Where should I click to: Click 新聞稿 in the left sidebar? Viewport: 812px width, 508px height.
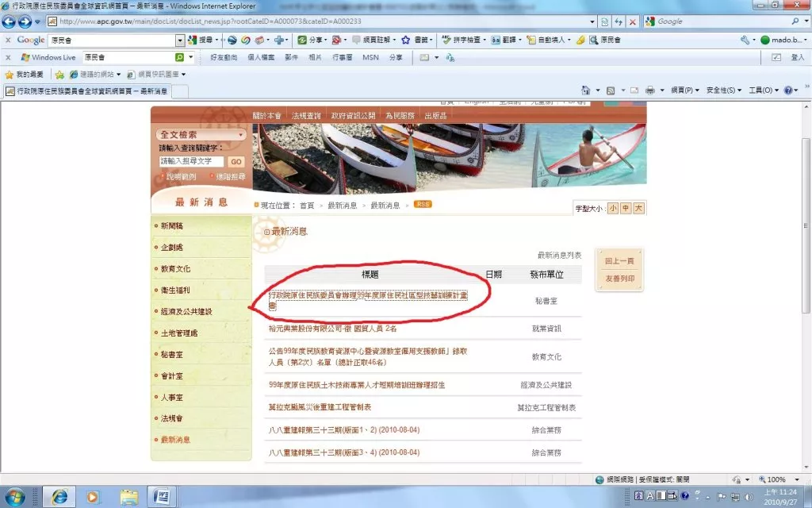click(172, 226)
